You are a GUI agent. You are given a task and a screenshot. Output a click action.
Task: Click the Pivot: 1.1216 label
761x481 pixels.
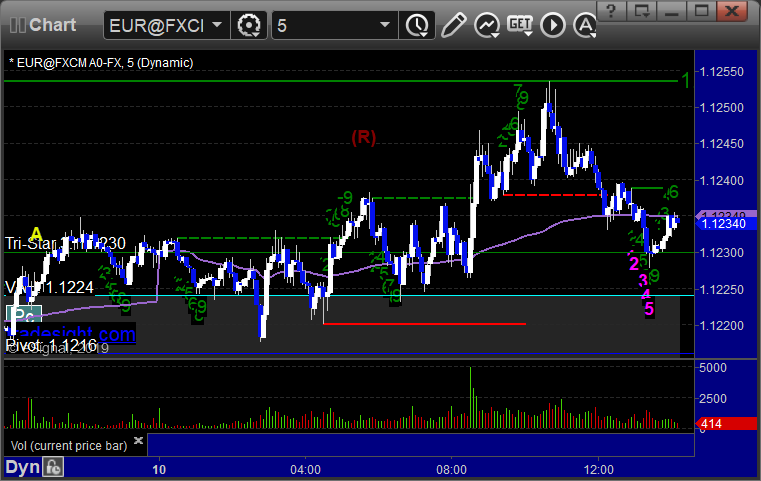tap(50, 345)
